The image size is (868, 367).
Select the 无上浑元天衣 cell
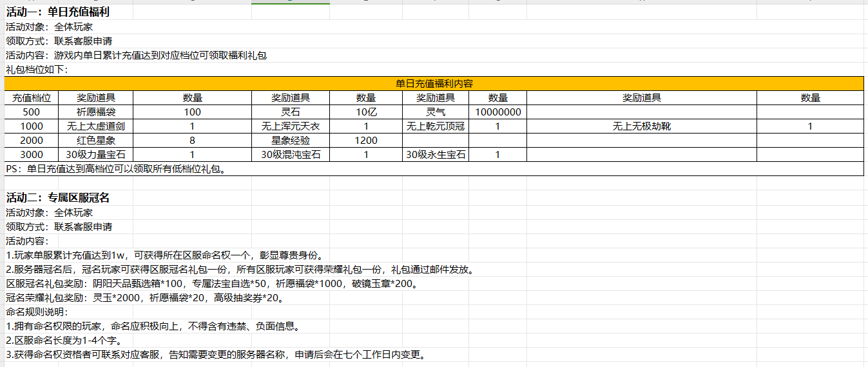(290, 126)
